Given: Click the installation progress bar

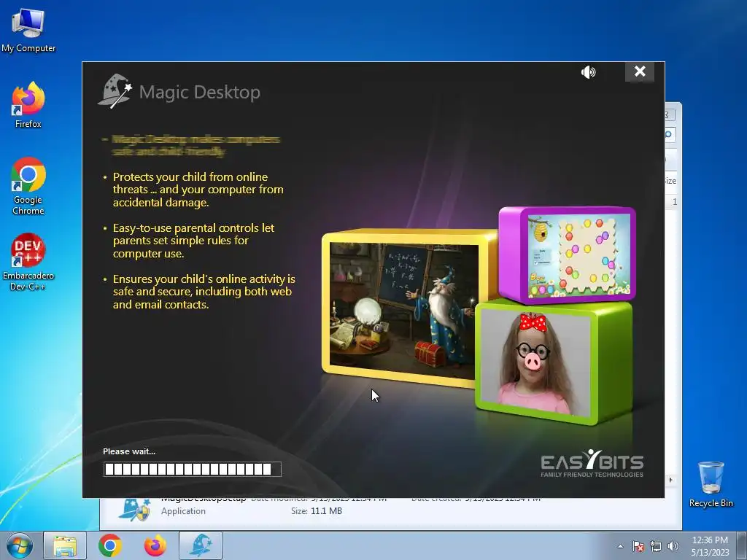Looking at the screenshot, I should tap(192, 469).
